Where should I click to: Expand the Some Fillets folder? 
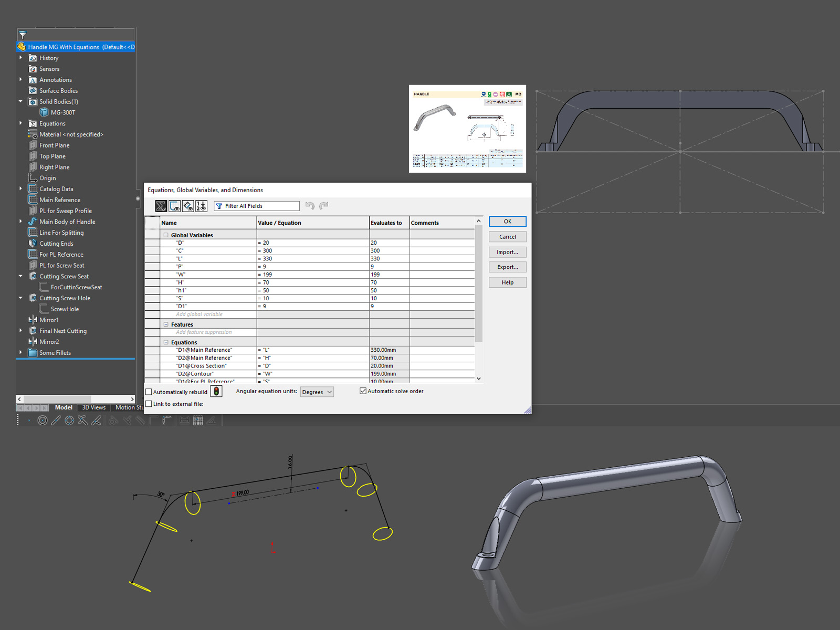[x=21, y=352]
